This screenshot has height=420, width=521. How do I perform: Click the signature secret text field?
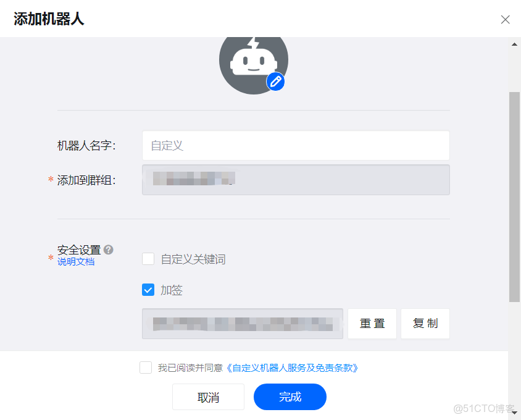point(242,323)
